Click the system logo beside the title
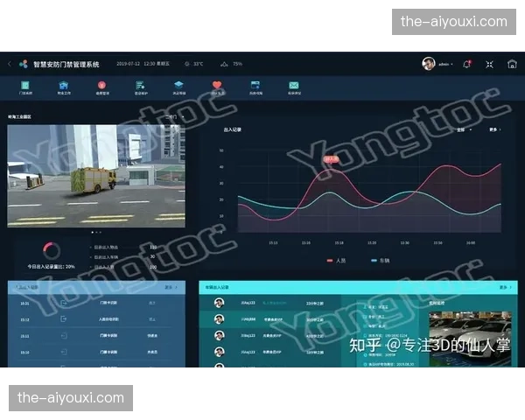The height and width of the screenshot is (420, 525). point(24,64)
